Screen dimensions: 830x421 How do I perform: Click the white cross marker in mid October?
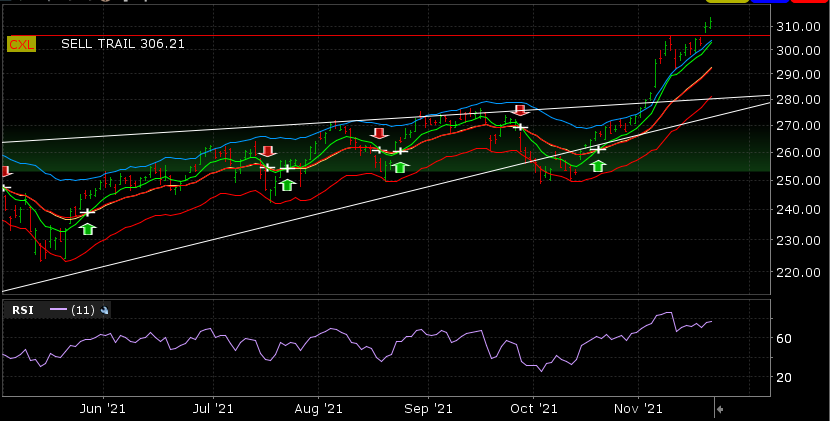[598, 149]
